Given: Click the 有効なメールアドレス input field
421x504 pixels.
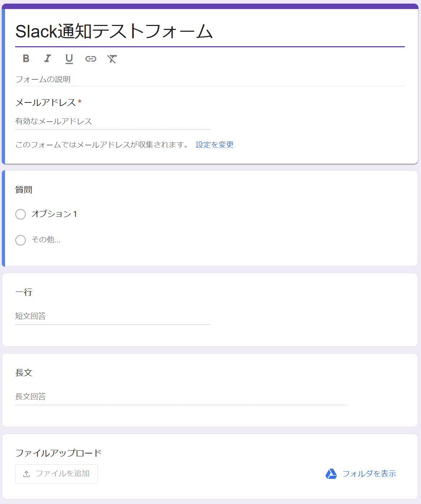Looking at the screenshot, I should pos(112,122).
